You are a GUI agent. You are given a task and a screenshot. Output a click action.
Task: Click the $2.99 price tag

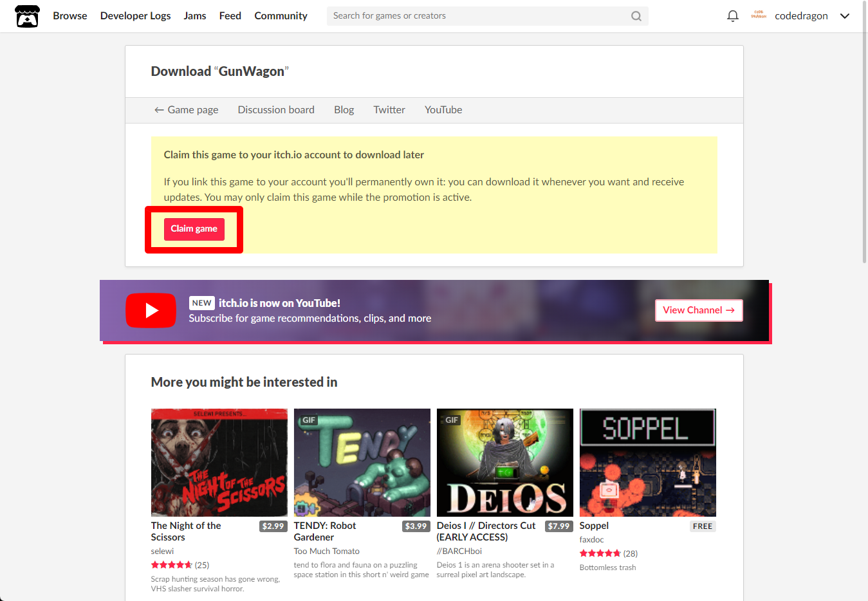[x=273, y=526]
